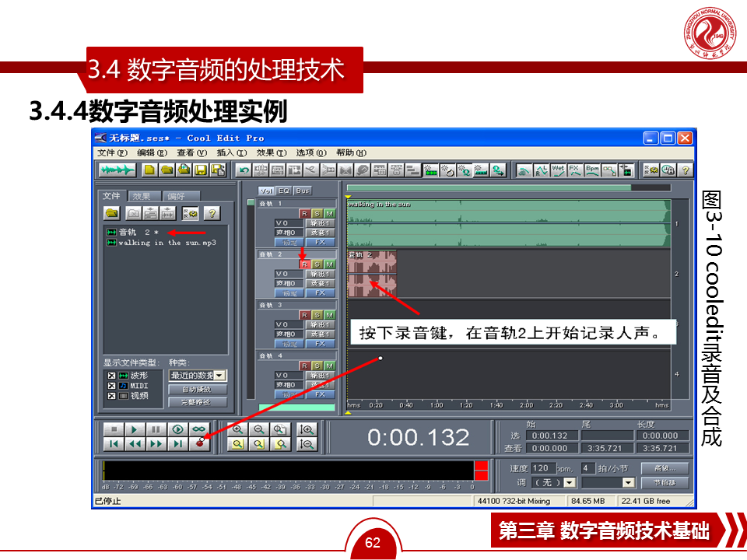This screenshot has height=560, width=747.
Task: Click the 1:00 mark on time ruler
Action: coord(437,405)
